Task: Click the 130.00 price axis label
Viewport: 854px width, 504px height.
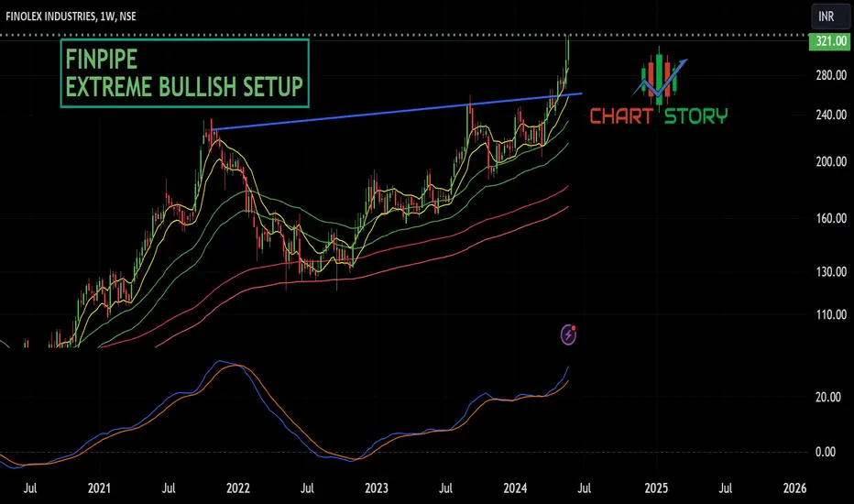Action: [831, 272]
